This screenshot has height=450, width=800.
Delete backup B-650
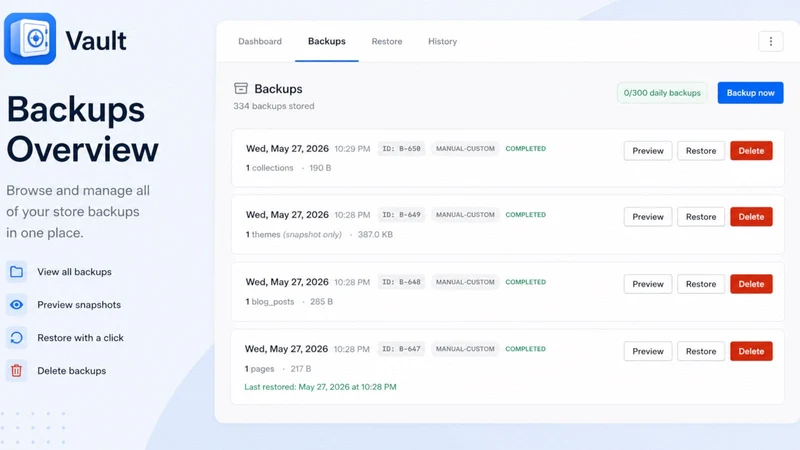(x=751, y=151)
